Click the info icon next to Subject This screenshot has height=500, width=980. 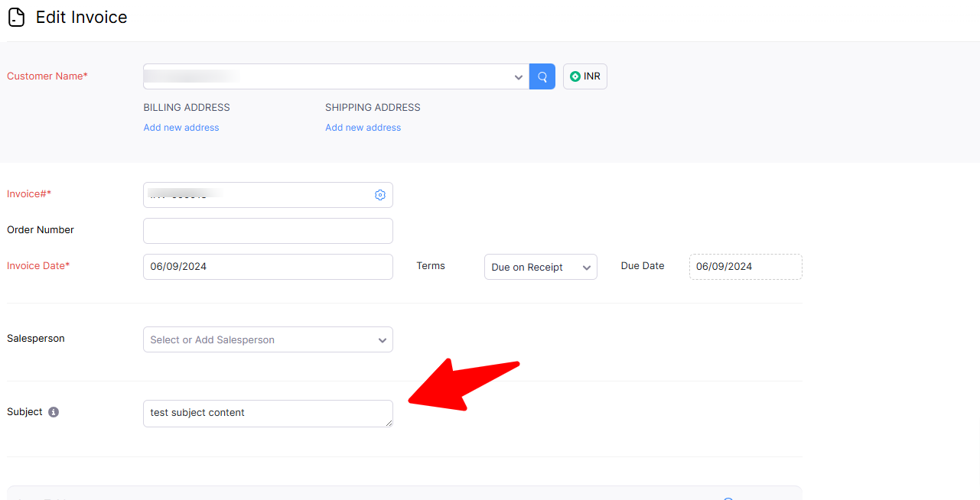54,412
